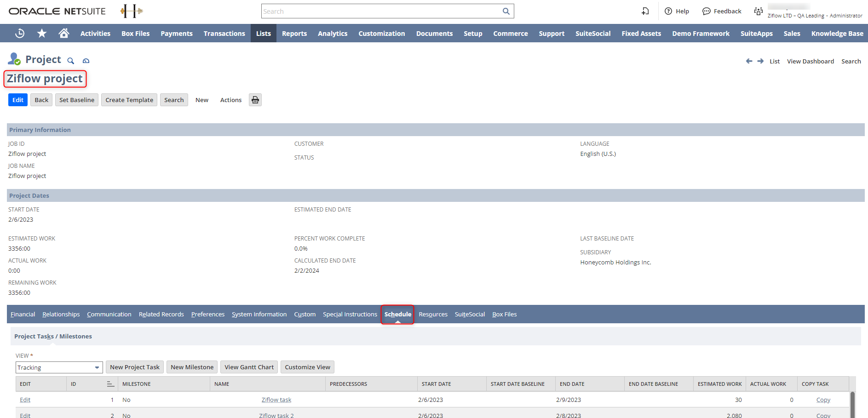This screenshot has width=868, height=418.
Task: Send Feedback via the top bar
Action: tap(722, 11)
